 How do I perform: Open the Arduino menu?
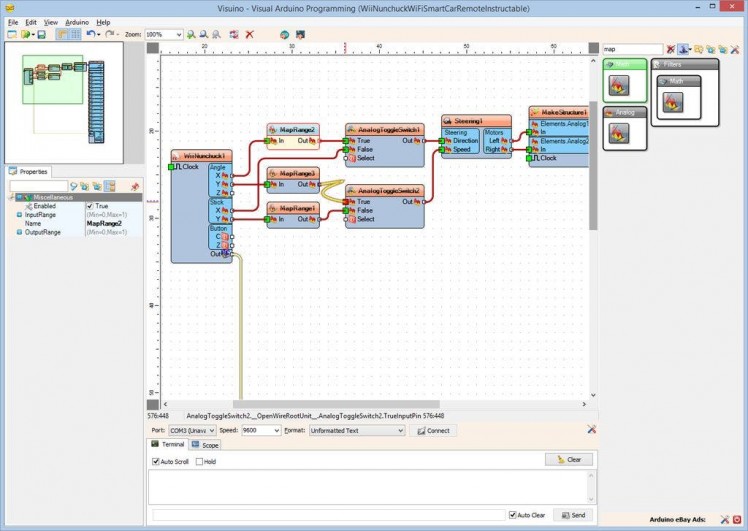click(x=76, y=21)
